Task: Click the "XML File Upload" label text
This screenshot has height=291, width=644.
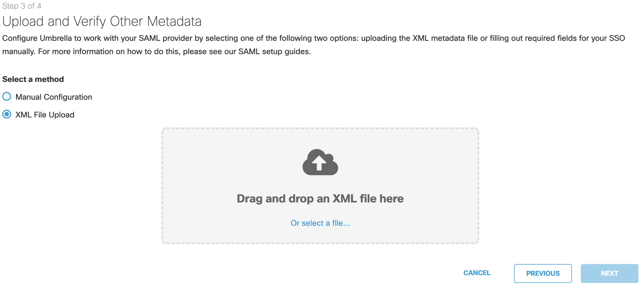Action: (x=45, y=115)
